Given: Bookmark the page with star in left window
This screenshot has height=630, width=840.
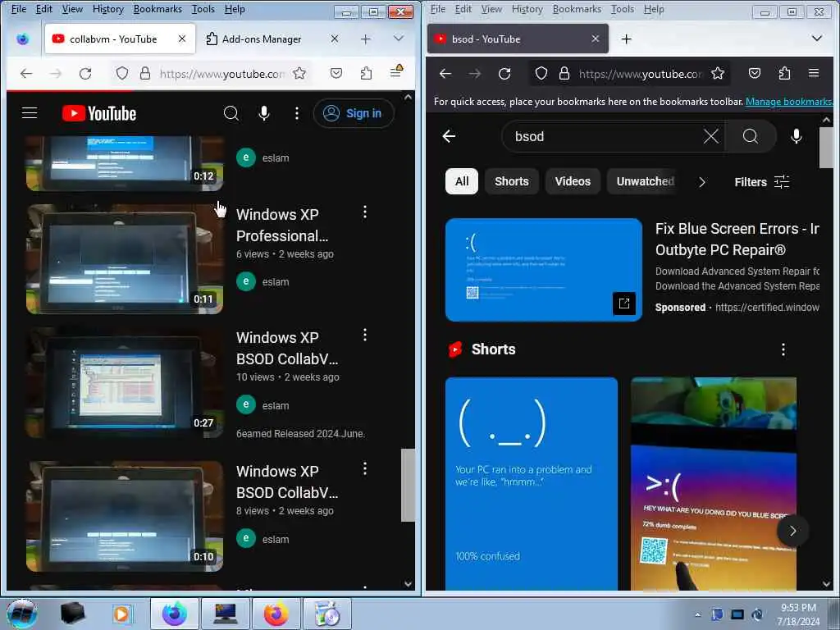Looking at the screenshot, I should pyautogui.click(x=299, y=73).
